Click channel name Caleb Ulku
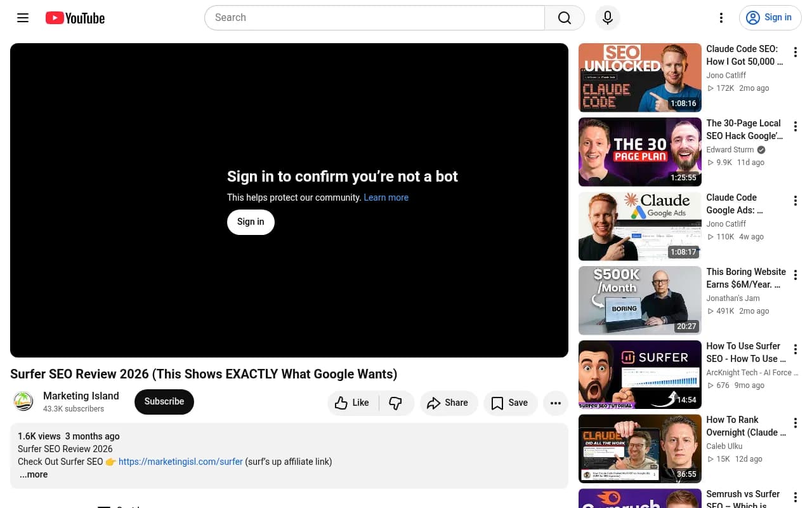The width and height of the screenshot is (812, 508). (724, 446)
